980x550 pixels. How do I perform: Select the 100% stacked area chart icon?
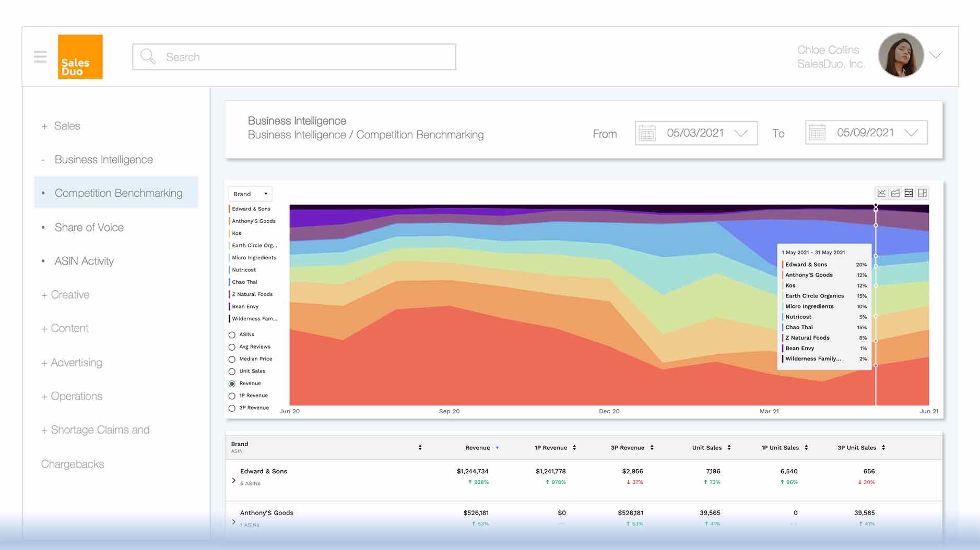coord(909,193)
